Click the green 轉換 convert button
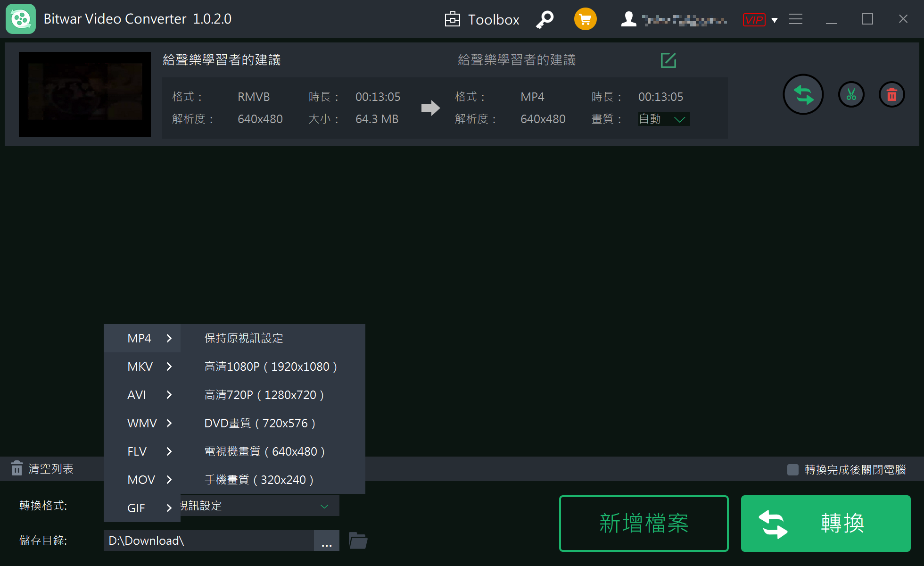 click(825, 524)
